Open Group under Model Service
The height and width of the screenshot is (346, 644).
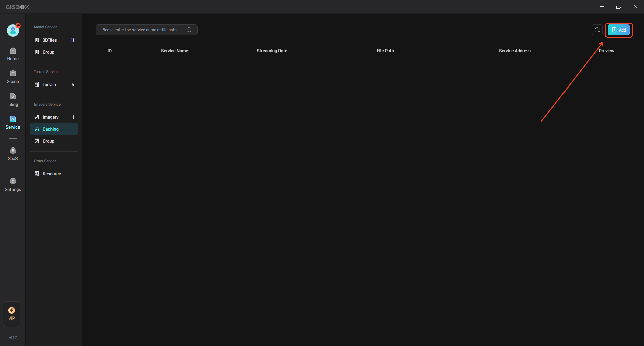click(54, 52)
